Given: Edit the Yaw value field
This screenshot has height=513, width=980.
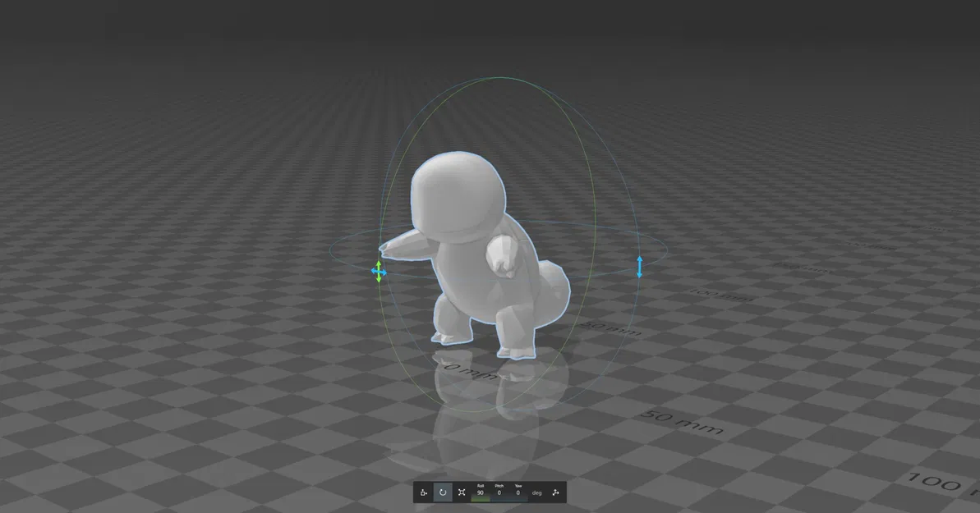Looking at the screenshot, I should [x=518, y=493].
